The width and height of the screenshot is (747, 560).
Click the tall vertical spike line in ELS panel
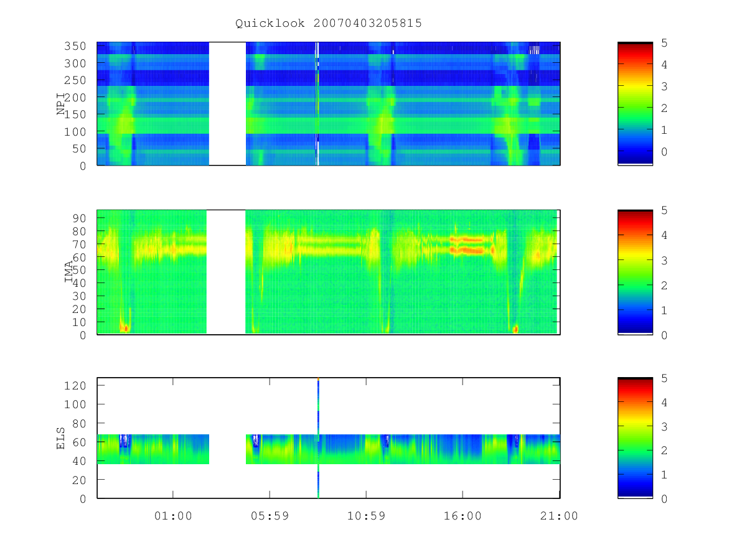(318, 437)
